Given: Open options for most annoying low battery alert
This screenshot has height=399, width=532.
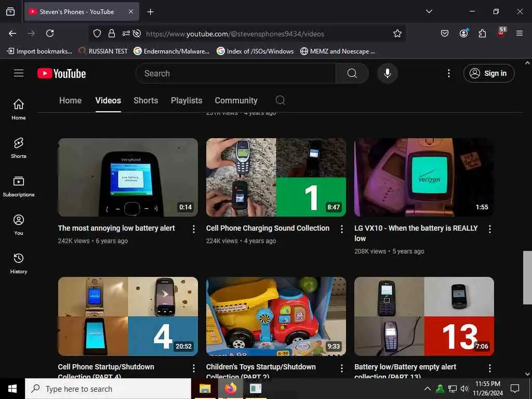Looking at the screenshot, I should click(x=194, y=229).
